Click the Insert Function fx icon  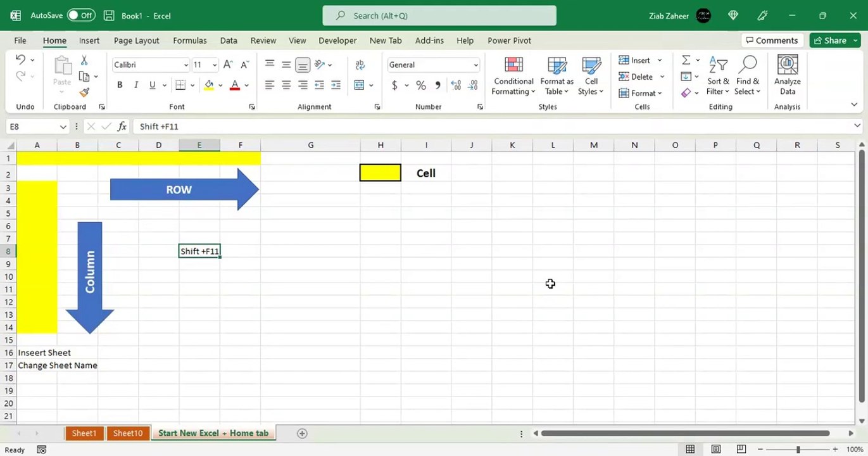(122, 127)
